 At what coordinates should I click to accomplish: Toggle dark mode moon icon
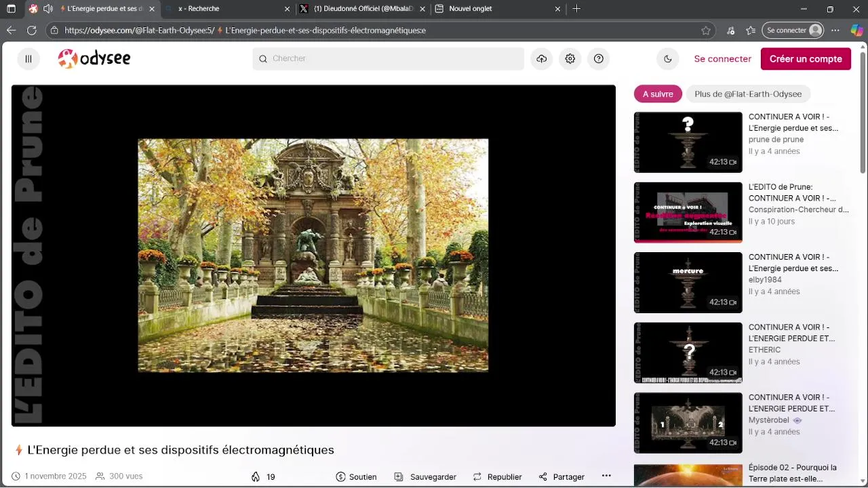point(668,59)
